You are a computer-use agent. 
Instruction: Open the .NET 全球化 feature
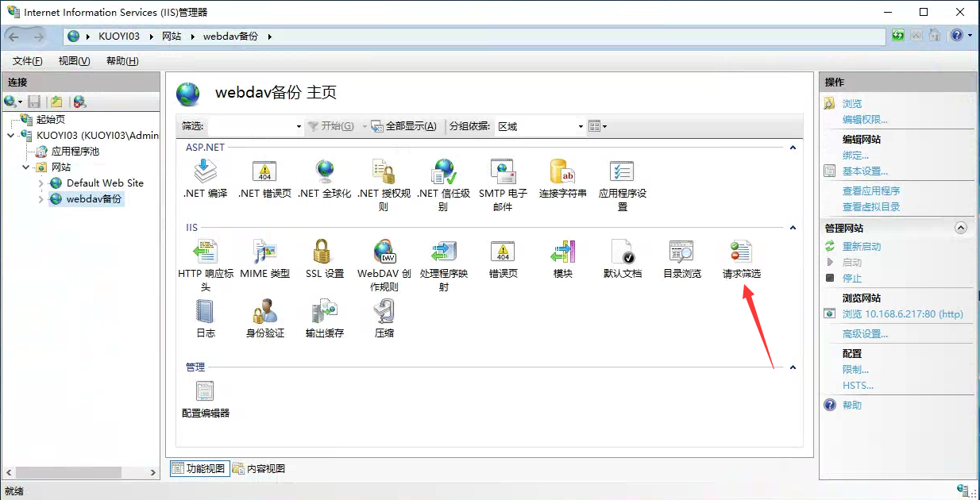324,179
